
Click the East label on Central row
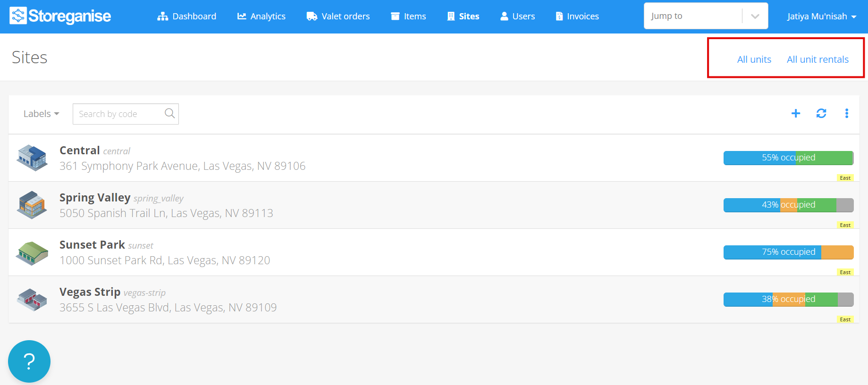[845, 178]
